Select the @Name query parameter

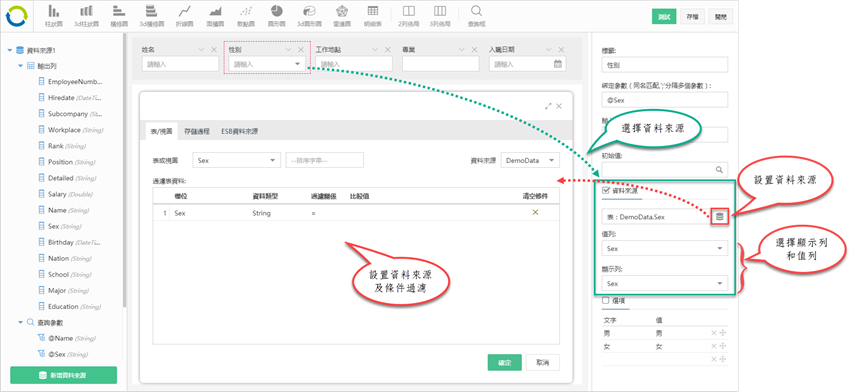66,338
